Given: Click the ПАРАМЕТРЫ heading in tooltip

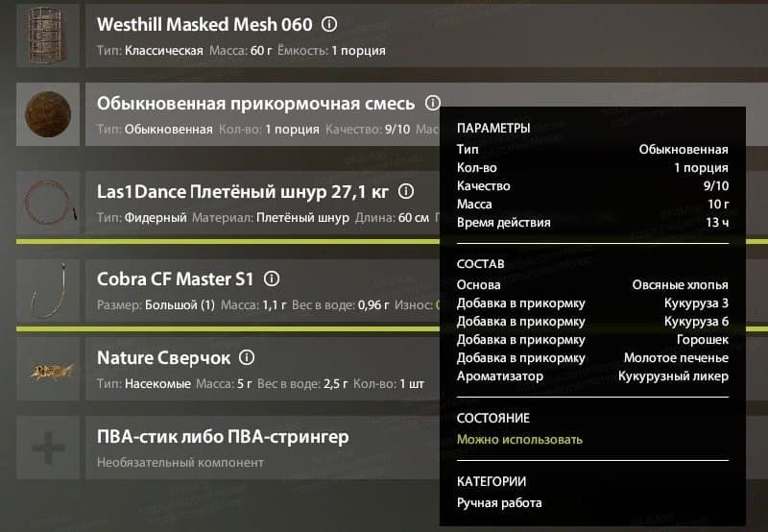Looking at the screenshot, I should point(493,128).
